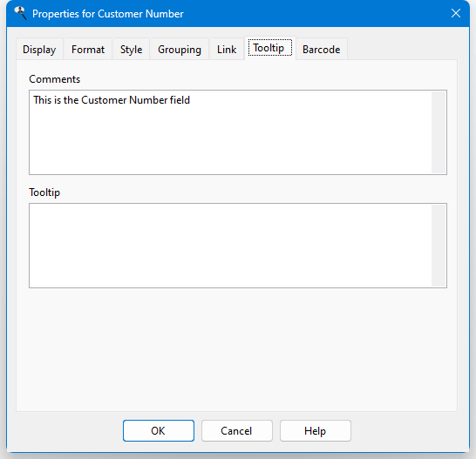Click the text 'This is the Customer Number field'
The width and height of the screenshot is (476, 459).
pyautogui.click(x=112, y=100)
